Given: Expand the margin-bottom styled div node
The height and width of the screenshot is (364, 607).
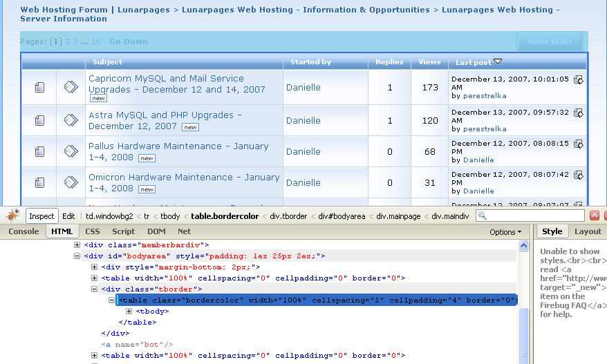Looking at the screenshot, I should (94, 267).
